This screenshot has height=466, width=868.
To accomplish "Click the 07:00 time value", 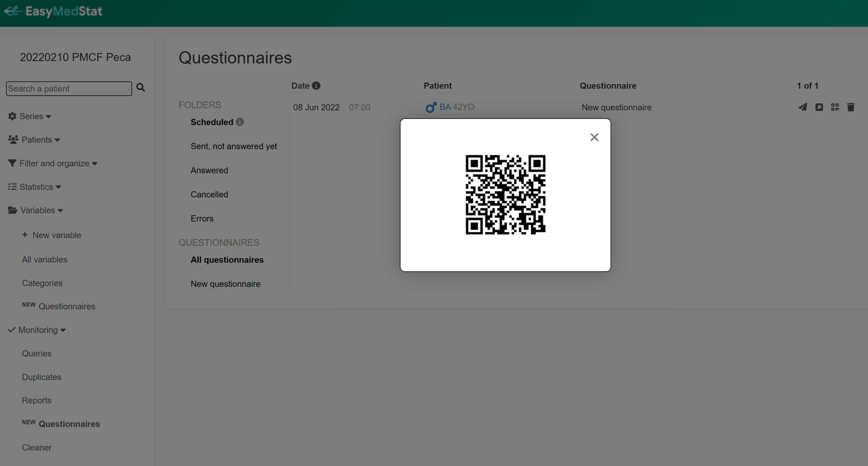I will (360, 108).
